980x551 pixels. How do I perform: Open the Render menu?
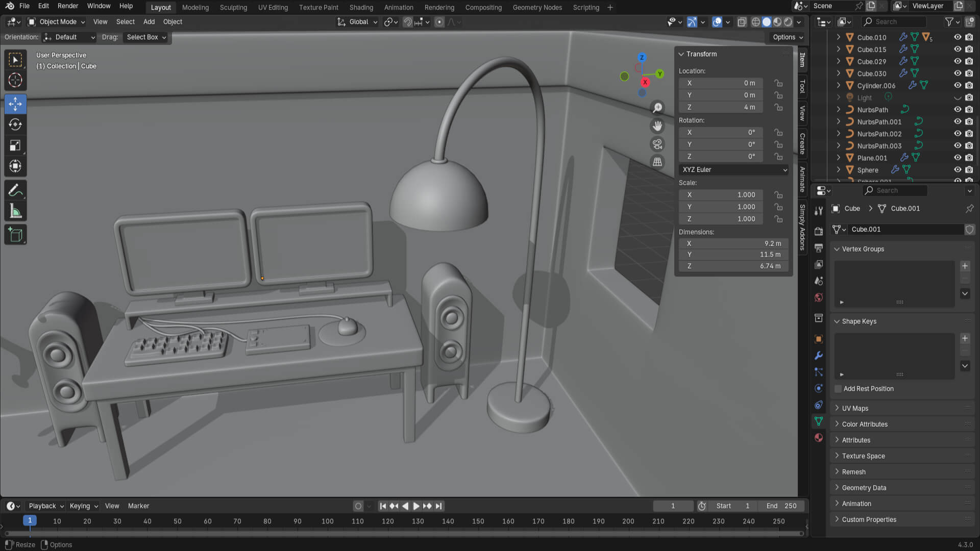click(x=68, y=6)
